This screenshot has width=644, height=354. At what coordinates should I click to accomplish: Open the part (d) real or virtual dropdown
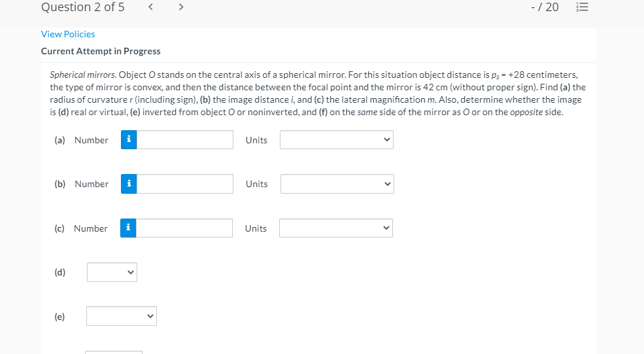click(112, 272)
